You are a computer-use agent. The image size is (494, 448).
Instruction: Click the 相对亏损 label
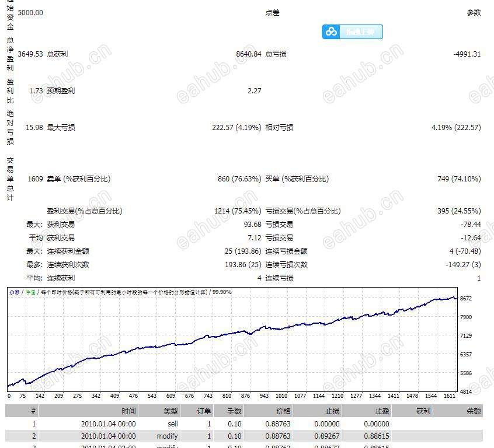279,128
